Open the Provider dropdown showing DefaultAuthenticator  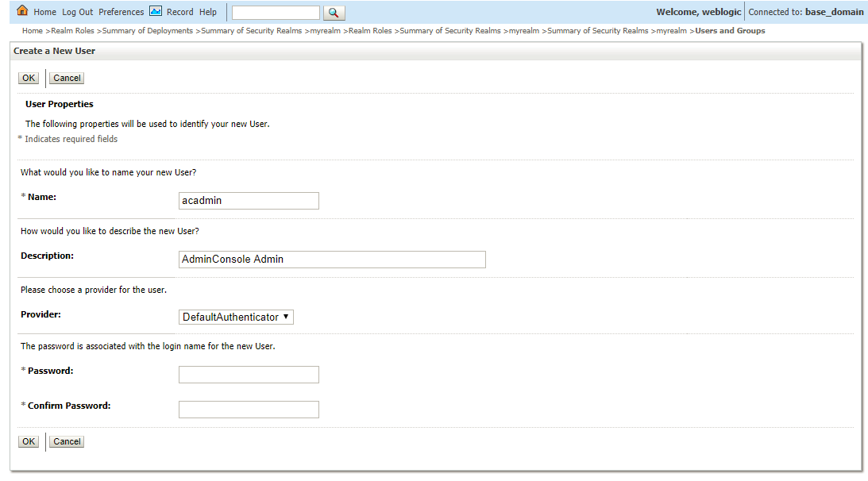coord(236,317)
